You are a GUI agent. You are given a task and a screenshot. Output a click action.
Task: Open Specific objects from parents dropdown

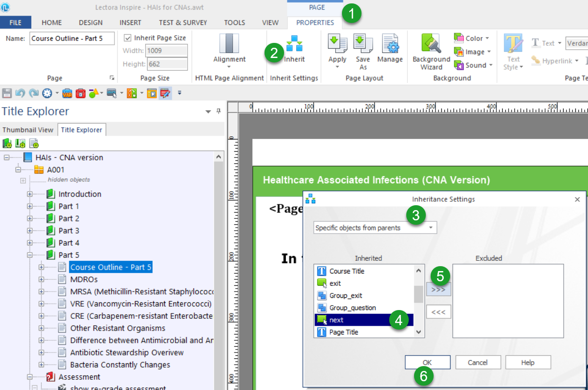coord(375,228)
